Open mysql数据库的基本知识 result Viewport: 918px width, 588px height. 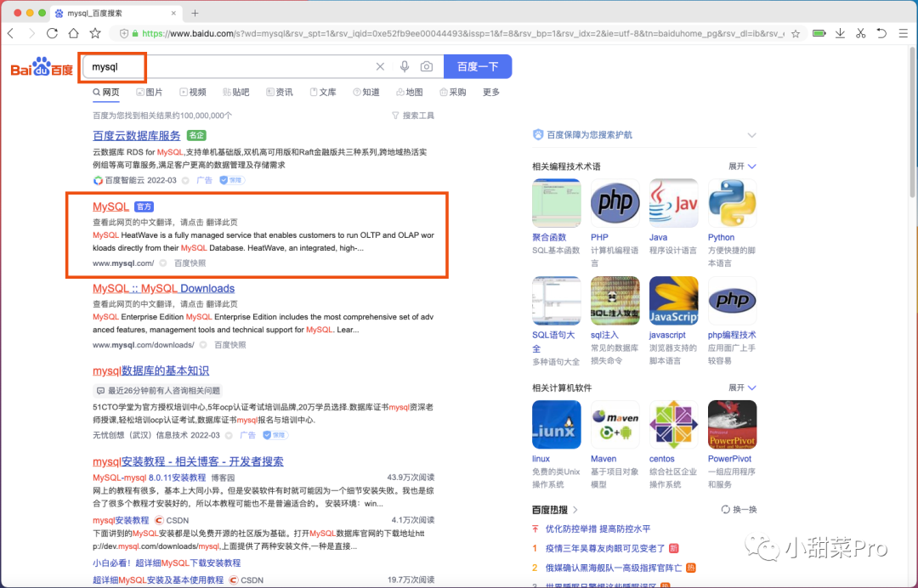150,370
